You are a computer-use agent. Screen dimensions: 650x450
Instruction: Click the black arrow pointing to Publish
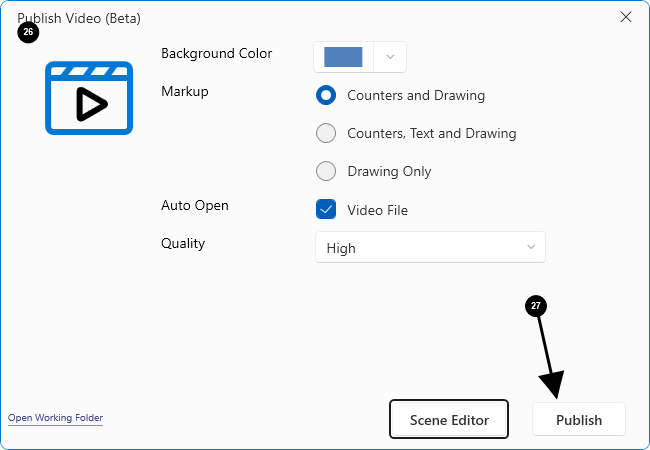[547, 358]
